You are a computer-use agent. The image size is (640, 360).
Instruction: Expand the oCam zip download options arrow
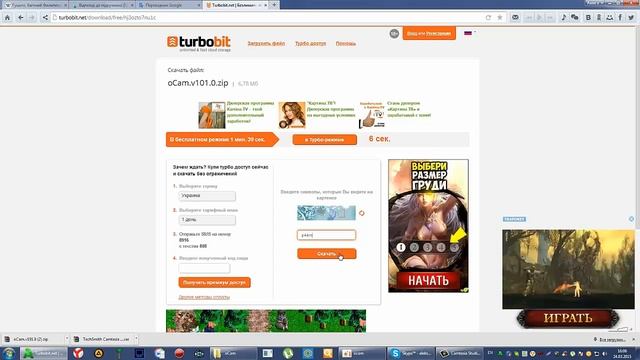click(x=67, y=339)
